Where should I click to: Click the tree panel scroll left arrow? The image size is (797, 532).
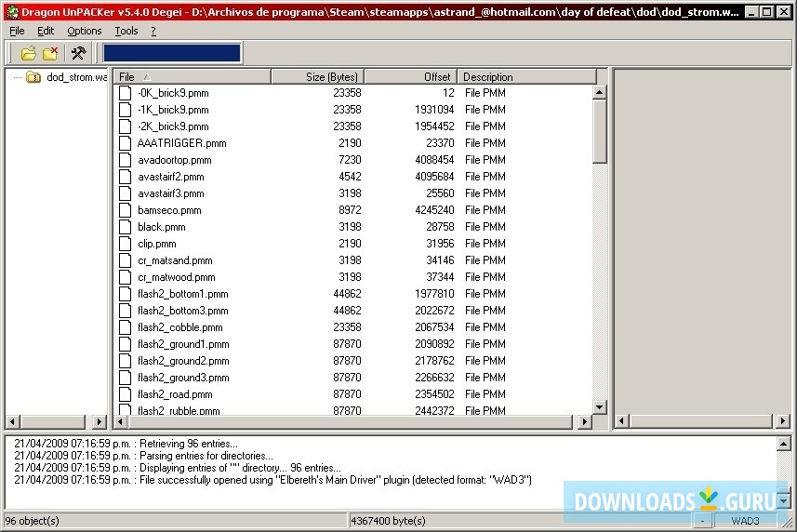tap(13, 421)
